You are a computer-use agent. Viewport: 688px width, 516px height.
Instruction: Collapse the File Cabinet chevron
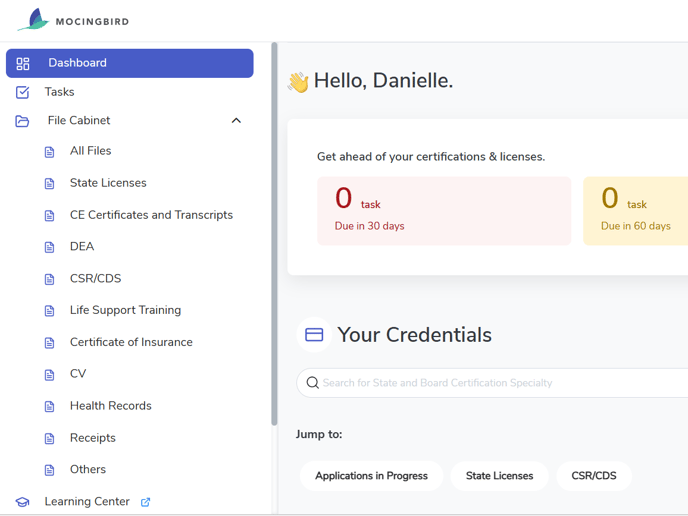(x=236, y=121)
